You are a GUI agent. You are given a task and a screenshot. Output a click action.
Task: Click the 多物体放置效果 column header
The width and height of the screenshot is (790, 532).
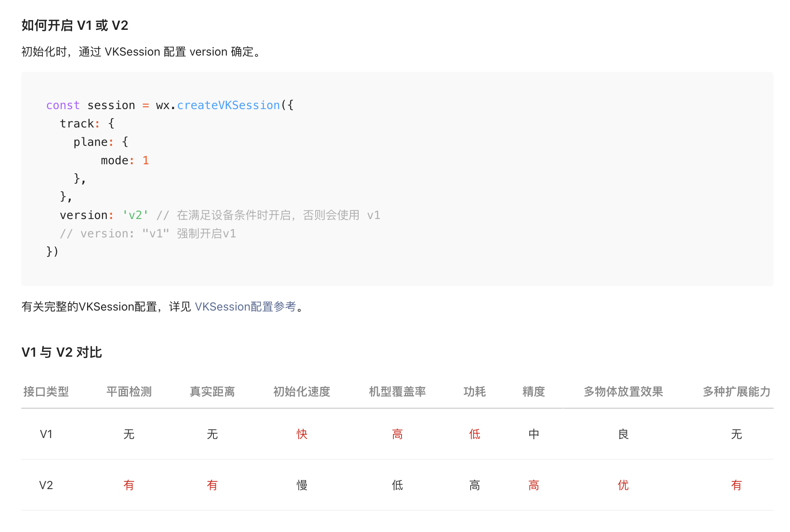click(623, 391)
